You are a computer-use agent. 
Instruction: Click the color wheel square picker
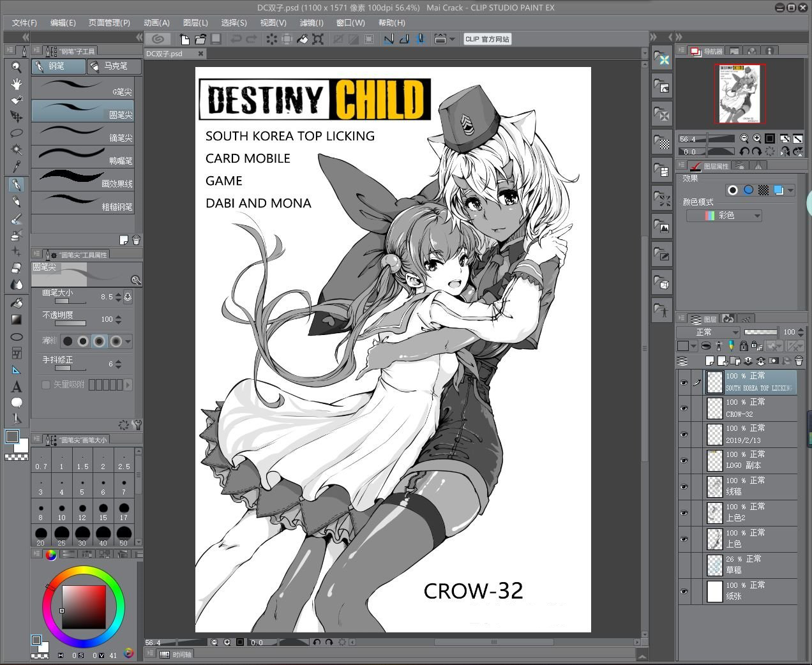84,607
